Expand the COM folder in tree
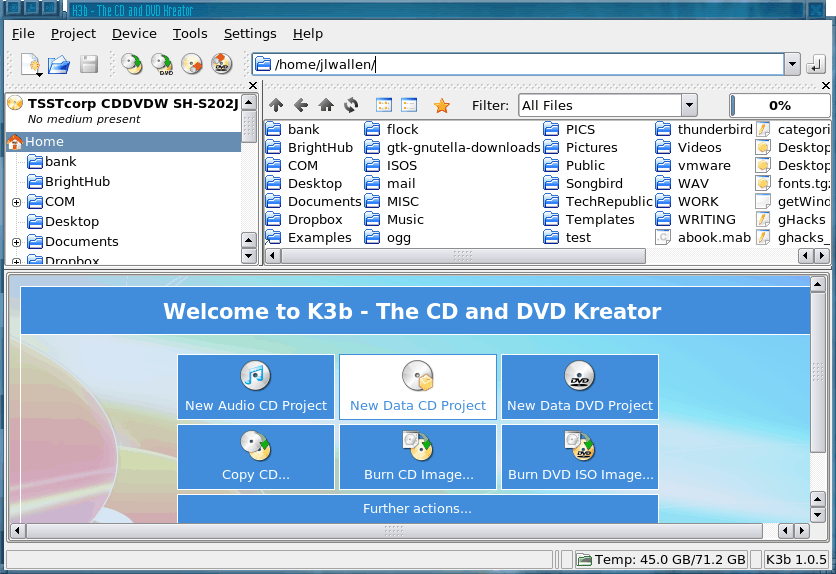Image resolution: width=836 pixels, height=574 pixels. [x=17, y=203]
